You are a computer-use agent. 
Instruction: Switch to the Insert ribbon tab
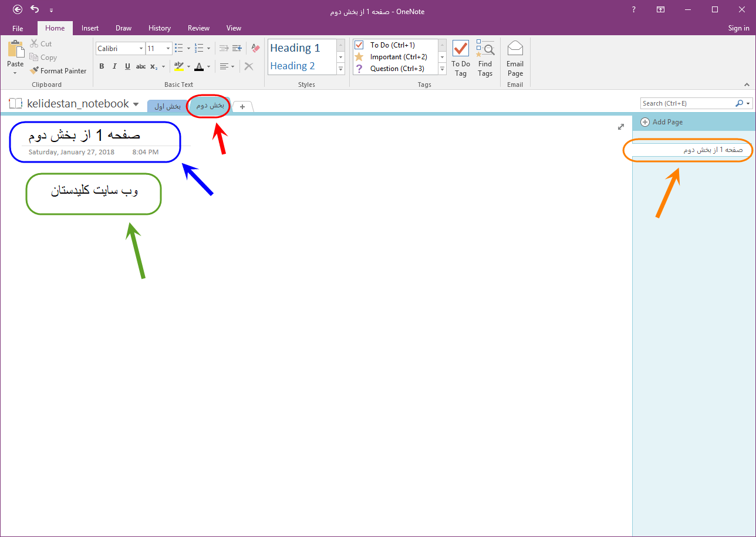[90, 28]
